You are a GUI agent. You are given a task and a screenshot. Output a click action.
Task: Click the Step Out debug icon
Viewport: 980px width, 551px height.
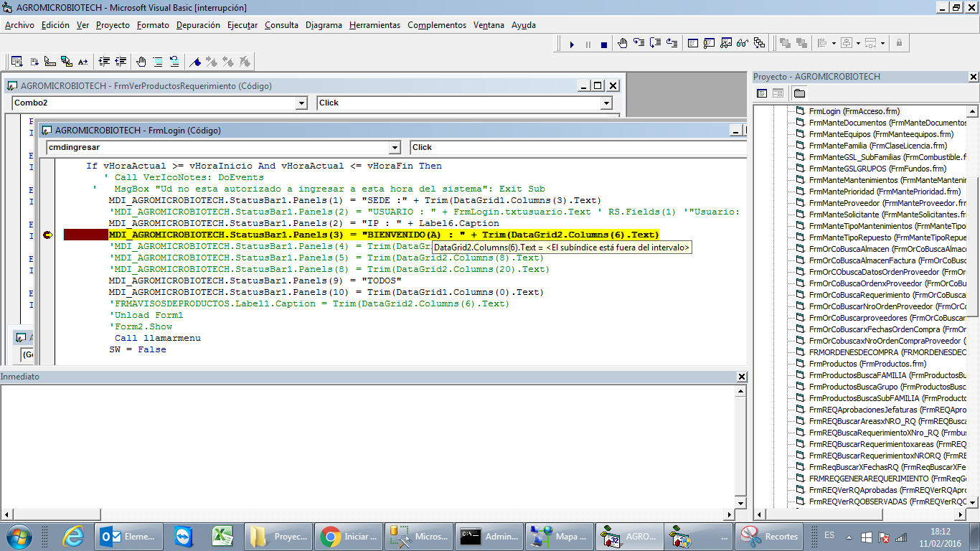click(x=672, y=44)
